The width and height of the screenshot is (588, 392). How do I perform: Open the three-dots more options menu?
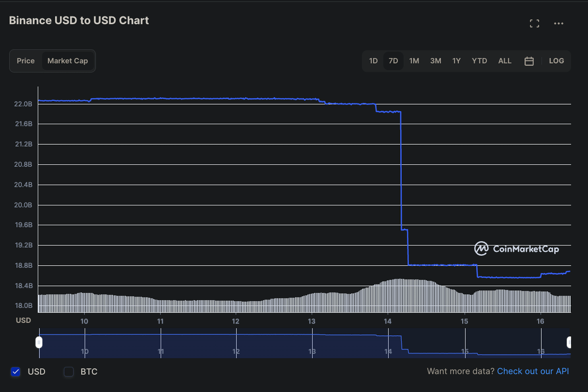click(x=559, y=23)
